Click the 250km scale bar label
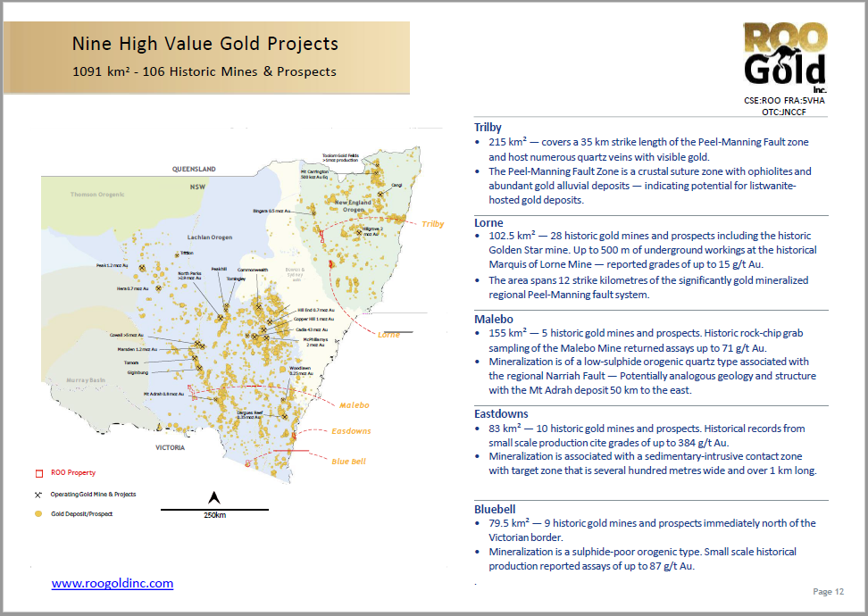The height and width of the screenshot is (616, 868). (x=215, y=515)
